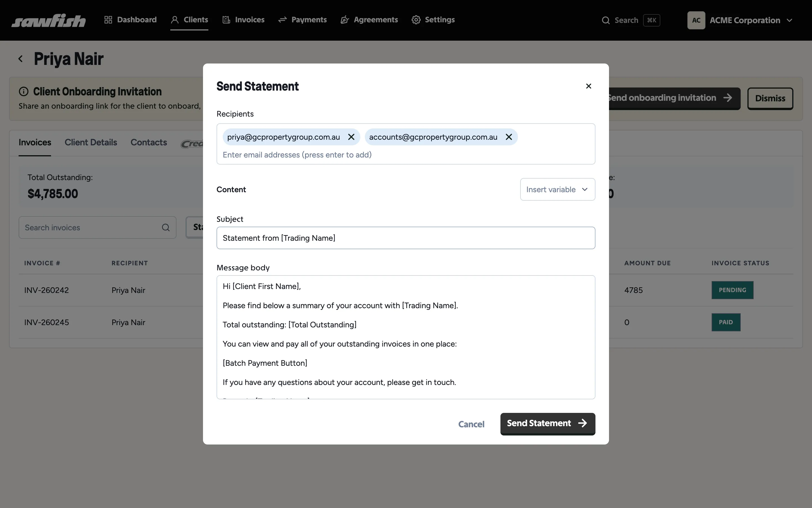Open the Insert variable dropdown

point(558,189)
